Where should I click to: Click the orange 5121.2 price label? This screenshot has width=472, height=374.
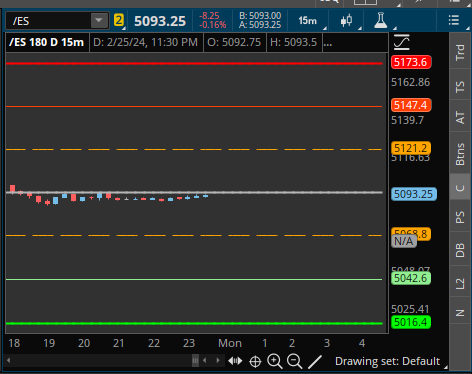[411, 148]
